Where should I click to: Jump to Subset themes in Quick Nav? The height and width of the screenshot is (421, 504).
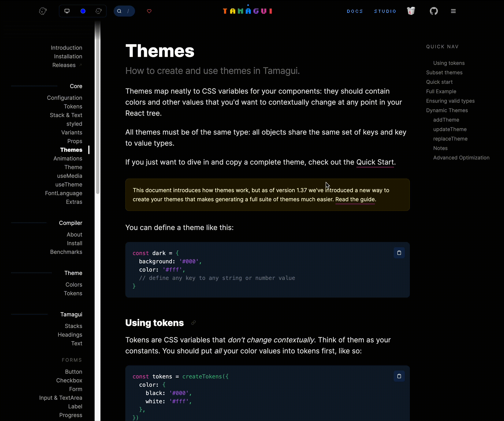444,73
